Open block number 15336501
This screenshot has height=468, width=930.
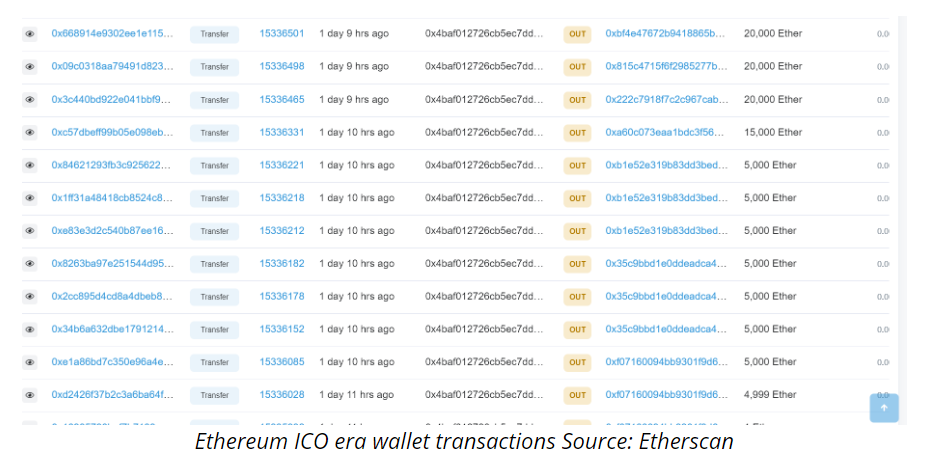(282, 34)
